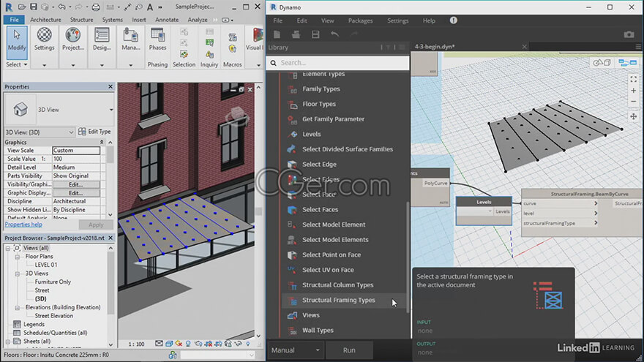The image size is (644, 362).
Task: Click zoom in plus on Dynamo canvas
Action: (x=633, y=90)
